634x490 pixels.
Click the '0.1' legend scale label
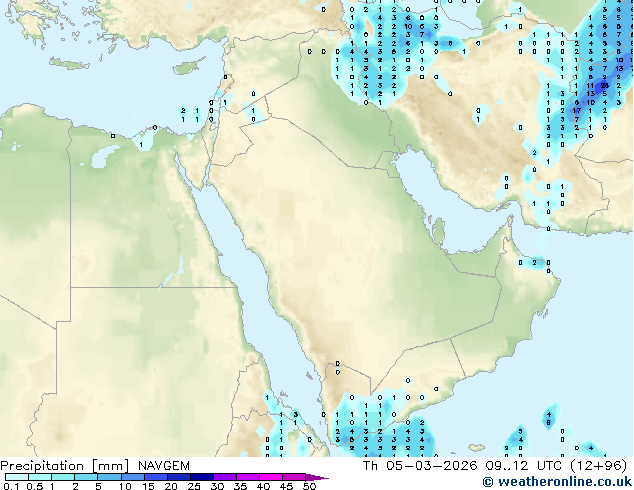[x=11, y=486]
